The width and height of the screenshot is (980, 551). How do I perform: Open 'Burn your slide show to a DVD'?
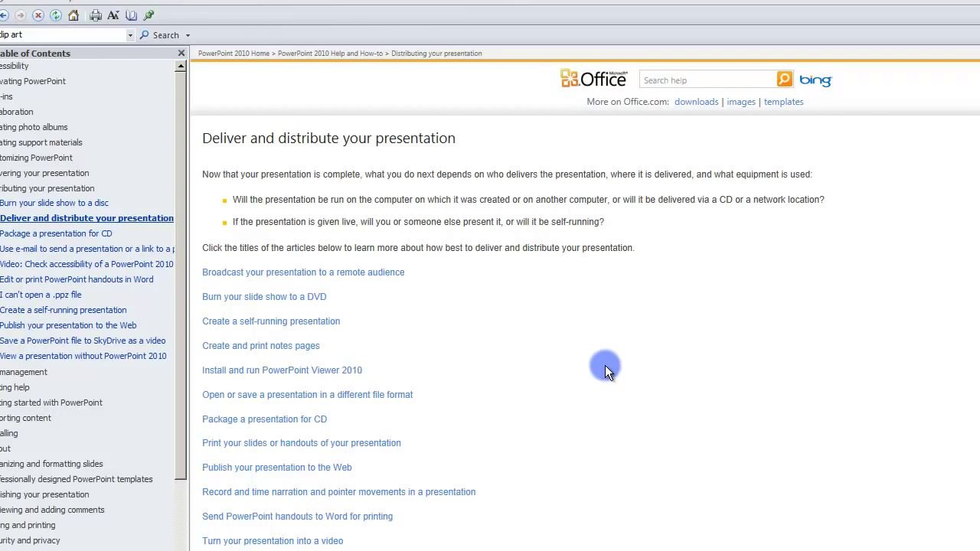click(x=264, y=297)
